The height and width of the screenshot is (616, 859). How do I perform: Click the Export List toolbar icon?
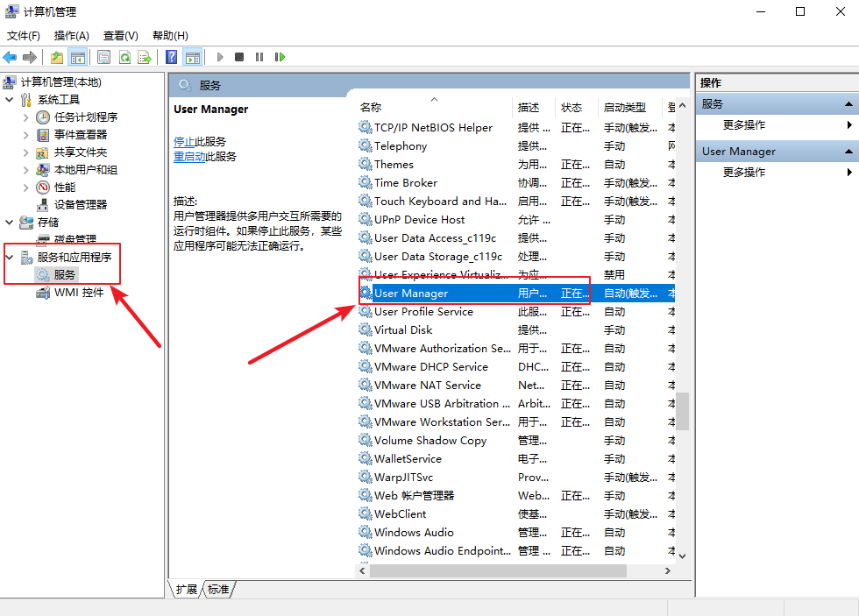pyautogui.click(x=145, y=57)
